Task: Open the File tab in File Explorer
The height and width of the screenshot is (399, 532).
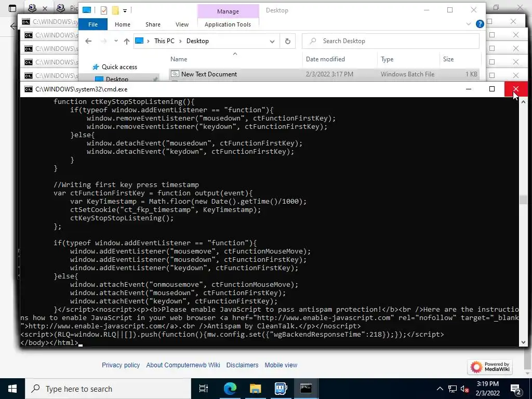Action: 93,24
